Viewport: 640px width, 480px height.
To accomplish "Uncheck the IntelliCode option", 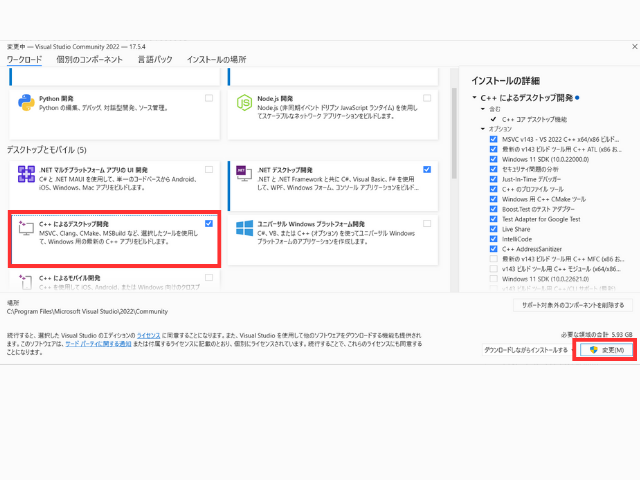I will [493, 239].
